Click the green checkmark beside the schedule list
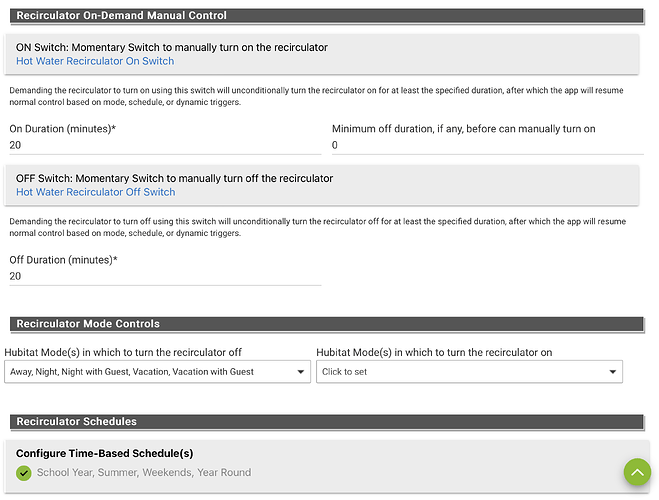The width and height of the screenshot is (659, 500). coord(24,473)
